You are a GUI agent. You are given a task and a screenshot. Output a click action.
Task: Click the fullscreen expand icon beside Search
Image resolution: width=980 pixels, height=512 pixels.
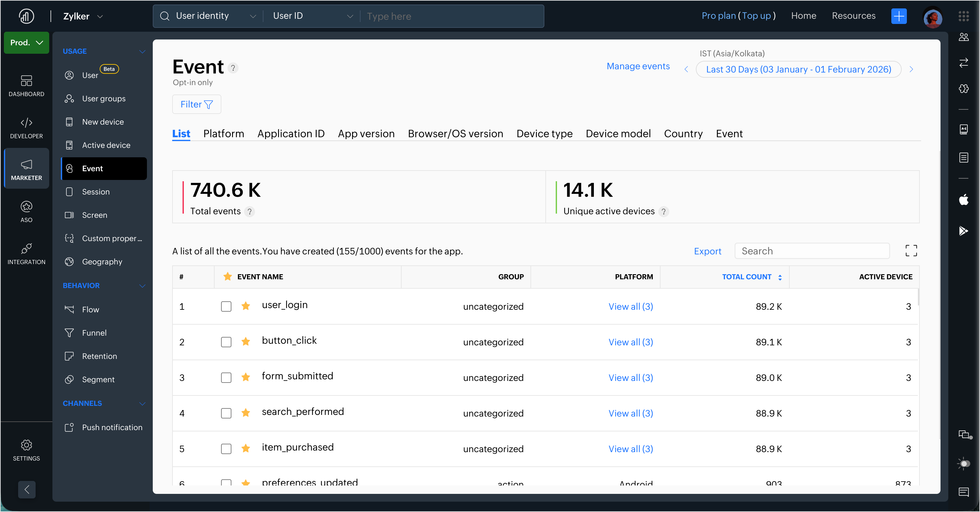pyautogui.click(x=911, y=251)
